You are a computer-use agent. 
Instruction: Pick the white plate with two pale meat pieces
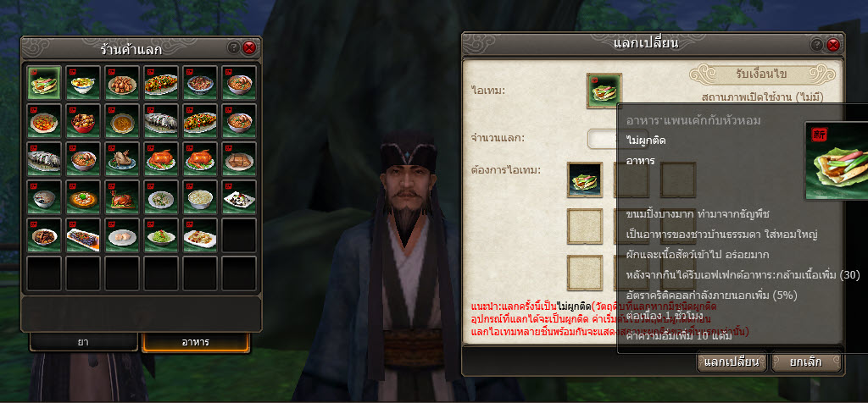122,235
